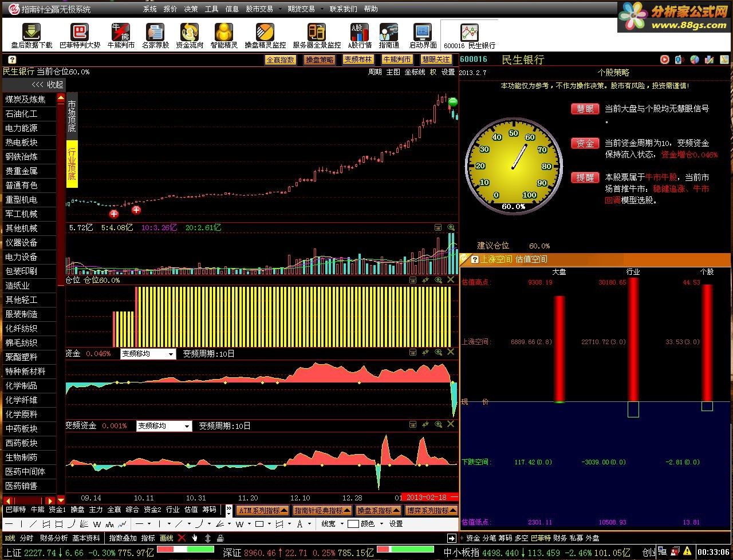Open the 颜色 dropdown arrow
Image resolution: width=733 pixels, height=560 pixels.
point(381,524)
